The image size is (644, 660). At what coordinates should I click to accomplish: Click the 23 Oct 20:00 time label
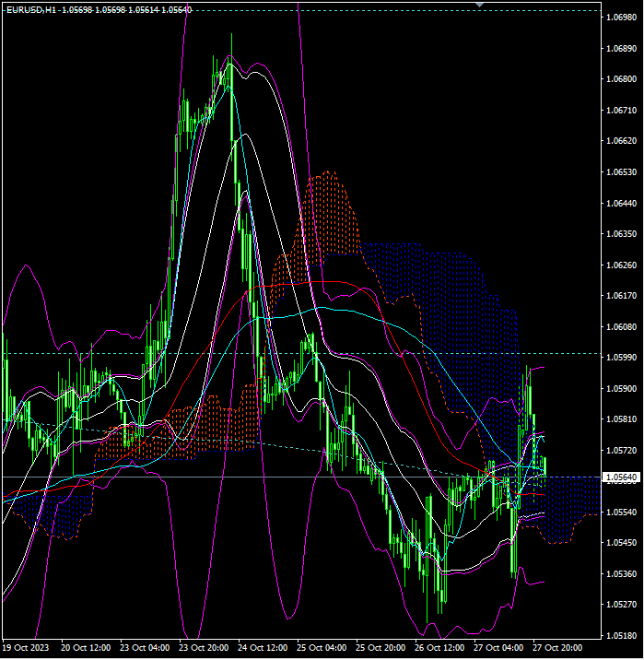pyautogui.click(x=204, y=648)
